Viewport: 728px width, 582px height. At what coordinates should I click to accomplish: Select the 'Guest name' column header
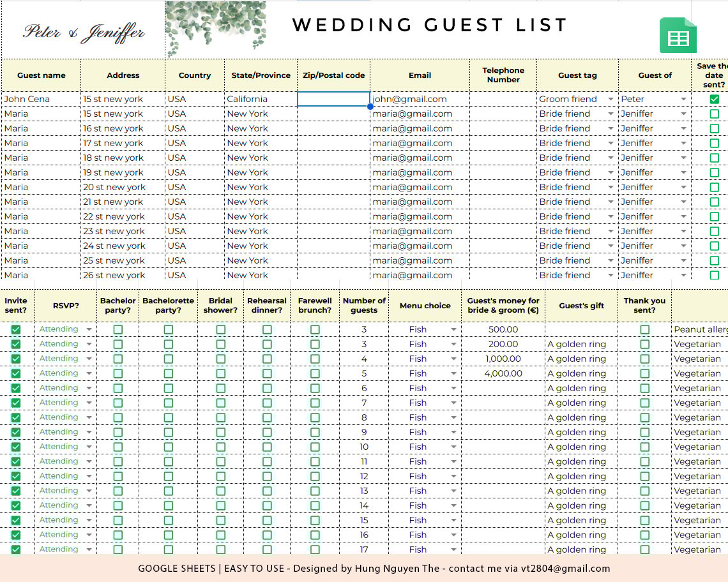(42, 75)
